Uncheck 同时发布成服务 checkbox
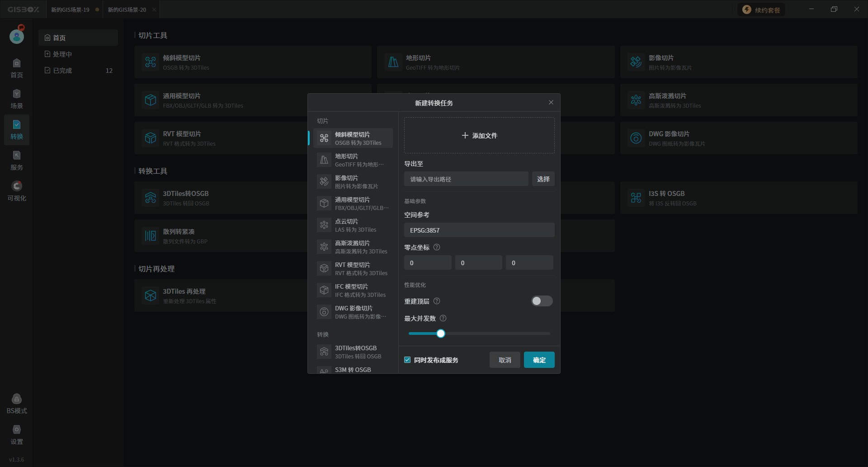The height and width of the screenshot is (467, 868). [407, 360]
